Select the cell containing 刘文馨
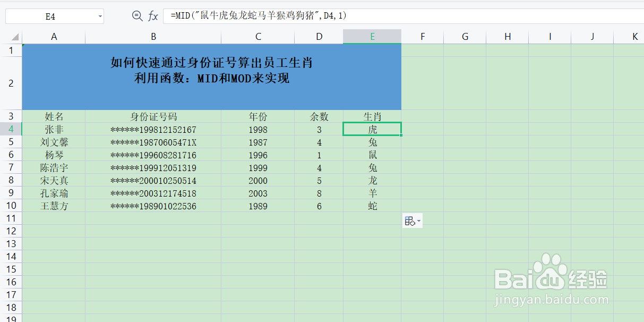The image size is (644, 322). [54, 142]
